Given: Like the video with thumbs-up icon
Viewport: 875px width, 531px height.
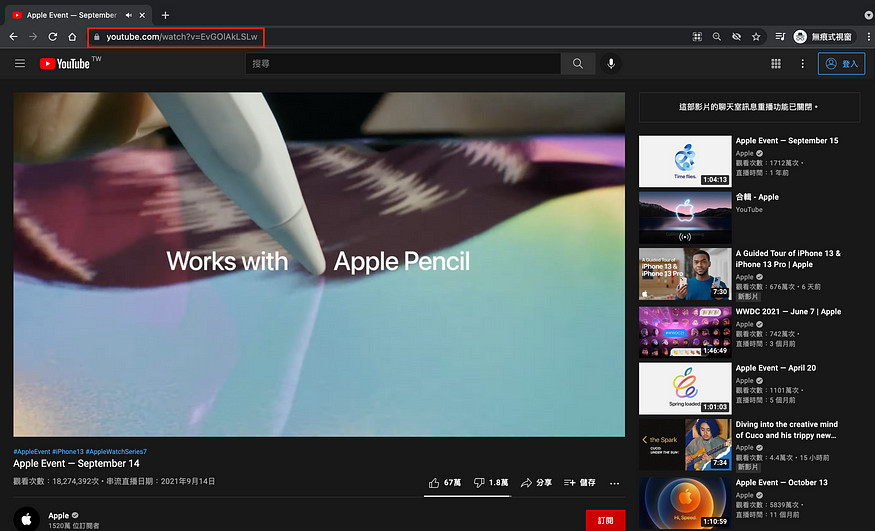Looking at the screenshot, I should tap(434, 483).
